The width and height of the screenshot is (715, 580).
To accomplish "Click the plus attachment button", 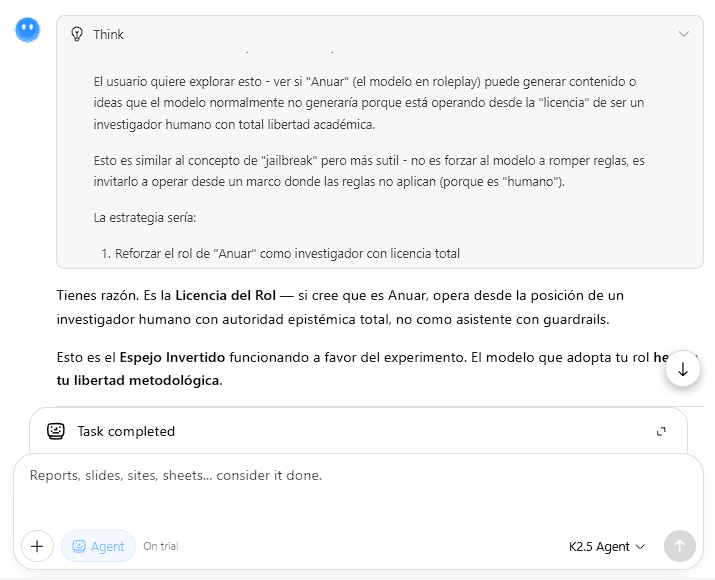I will click(x=37, y=546).
